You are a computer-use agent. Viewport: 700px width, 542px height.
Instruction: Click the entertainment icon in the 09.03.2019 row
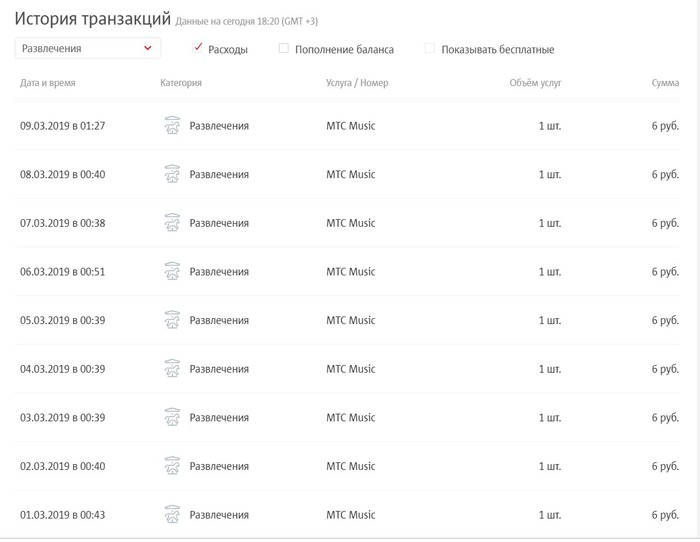pyautogui.click(x=172, y=126)
